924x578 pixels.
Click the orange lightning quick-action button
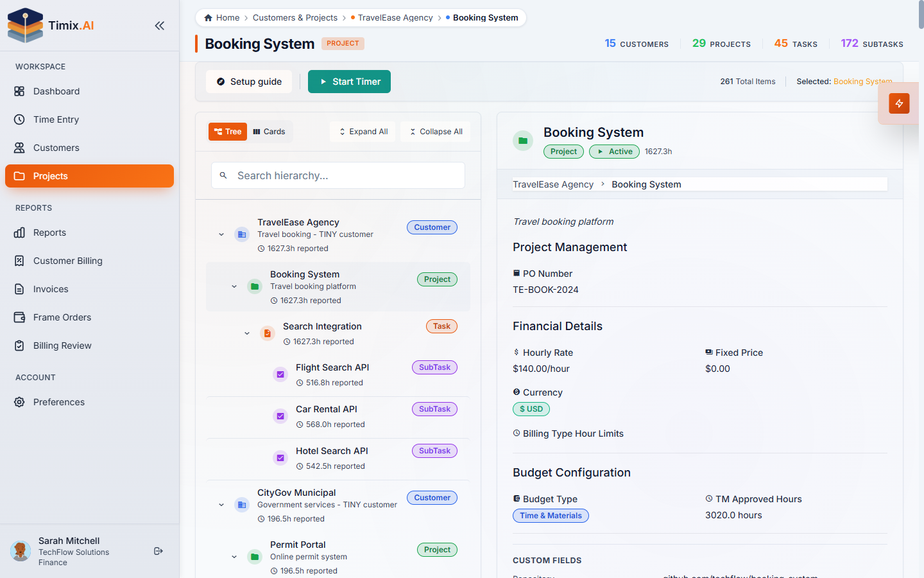pos(899,103)
